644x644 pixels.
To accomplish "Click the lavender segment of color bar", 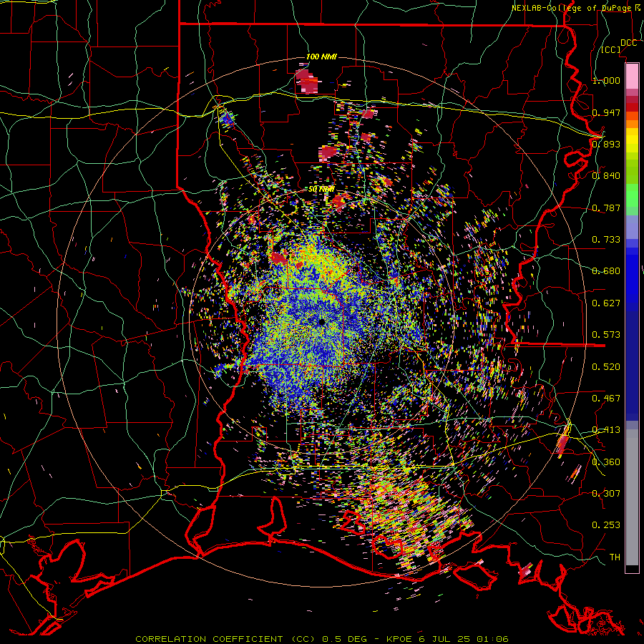I will tap(632, 227).
